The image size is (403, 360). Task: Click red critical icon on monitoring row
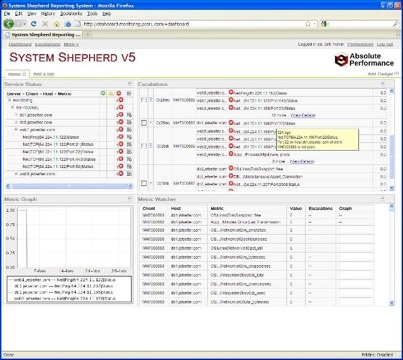pos(121,100)
